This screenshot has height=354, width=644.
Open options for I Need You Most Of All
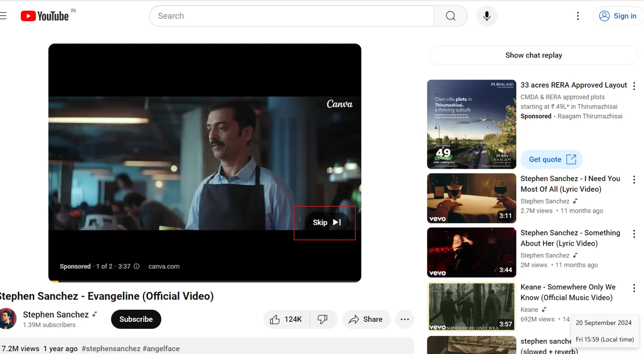634,180
